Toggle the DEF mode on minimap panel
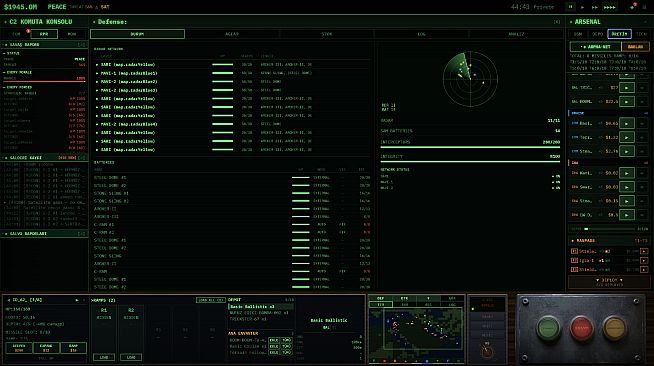Screen dimensions: 654x366 [380, 298]
